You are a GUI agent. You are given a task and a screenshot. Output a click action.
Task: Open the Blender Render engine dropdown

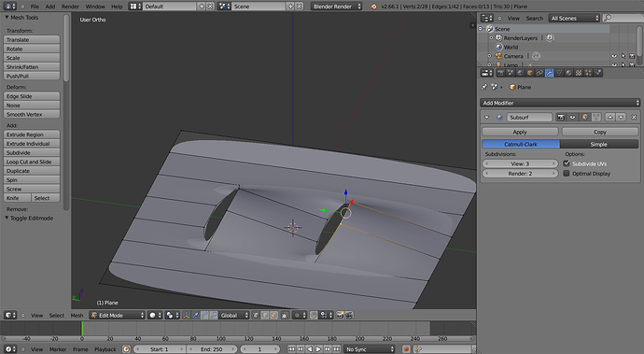(336, 7)
